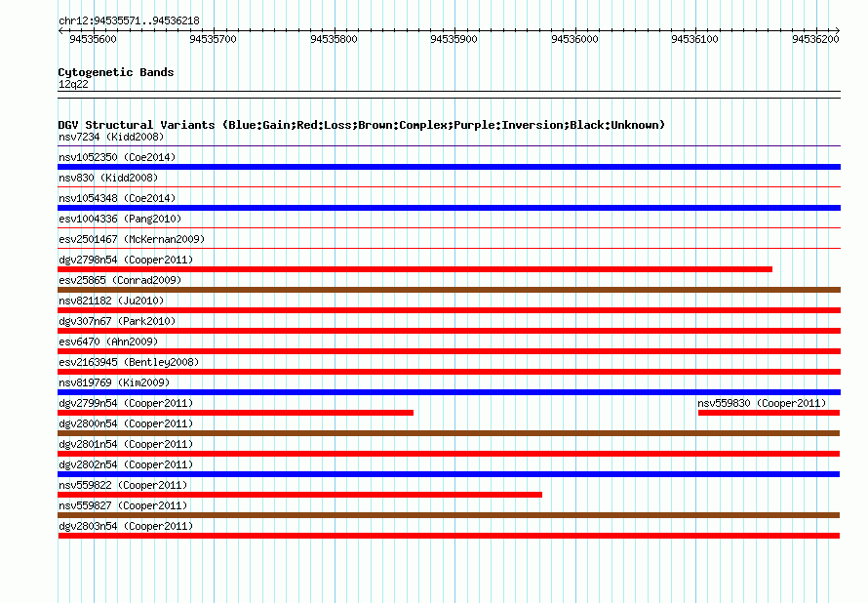868x603 pixels.
Task: Select the nsv559822 red loss bar
Action: 300,495
